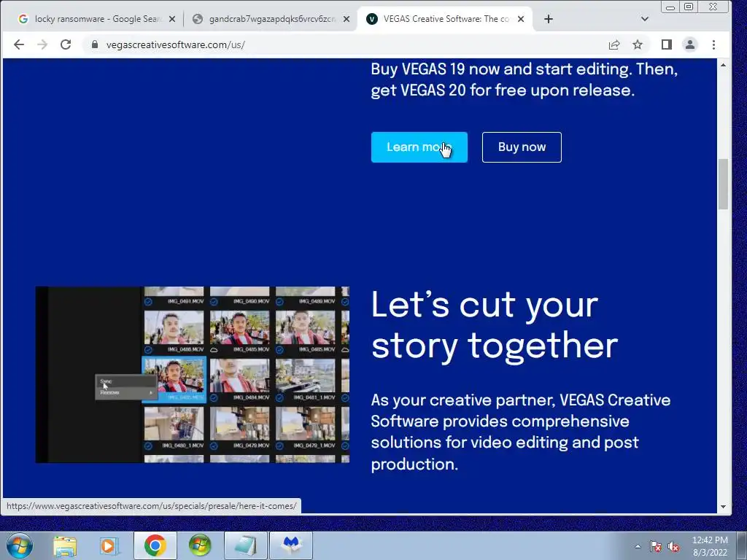
Task: Open a new tab with plus button
Action: point(549,19)
